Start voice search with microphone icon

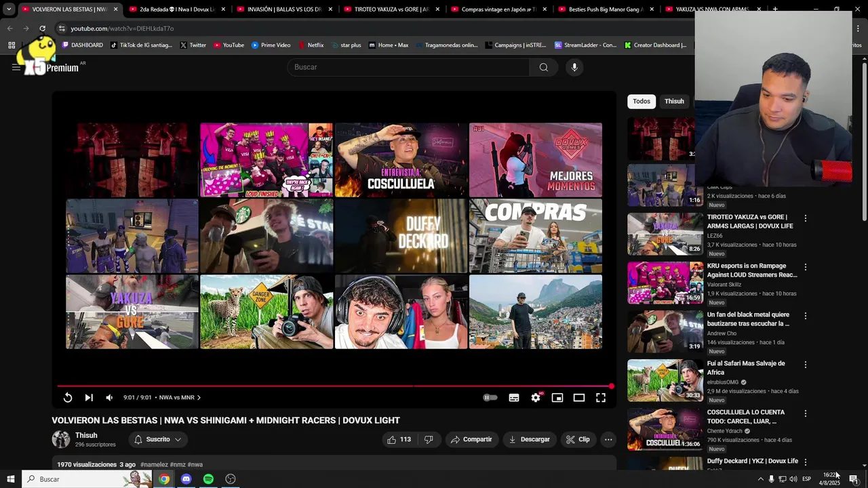tap(574, 67)
